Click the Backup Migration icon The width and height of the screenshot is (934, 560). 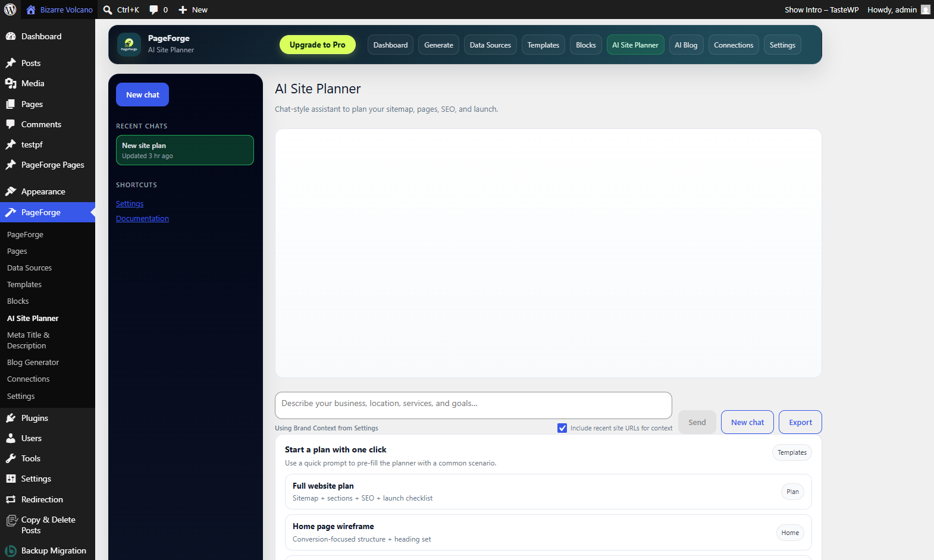point(11,551)
